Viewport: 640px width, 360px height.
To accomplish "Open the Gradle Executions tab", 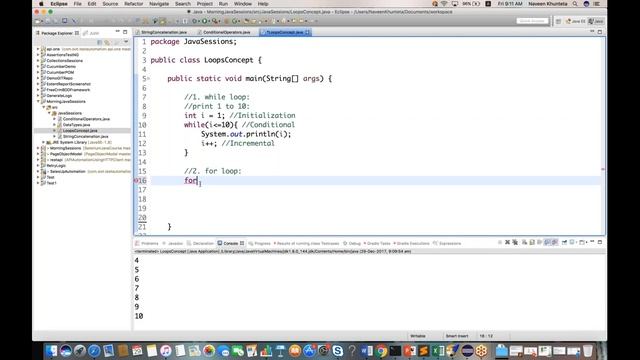I will pyautogui.click(x=411, y=243).
